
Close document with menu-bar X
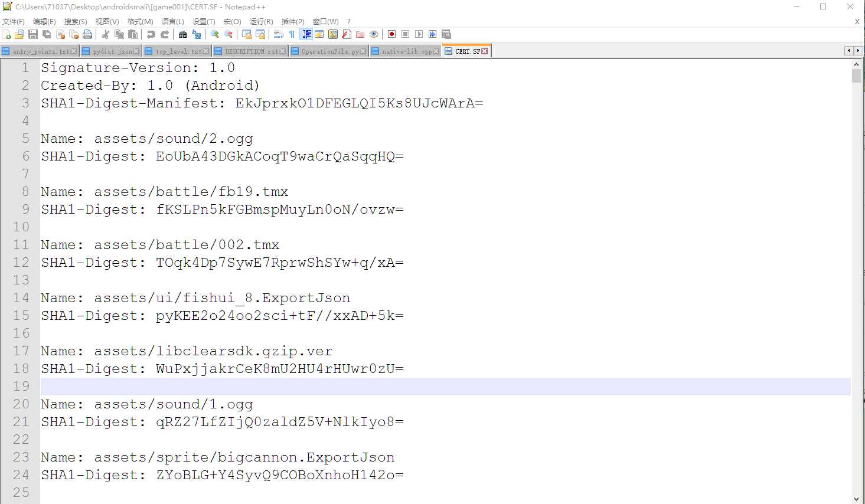coord(857,21)
